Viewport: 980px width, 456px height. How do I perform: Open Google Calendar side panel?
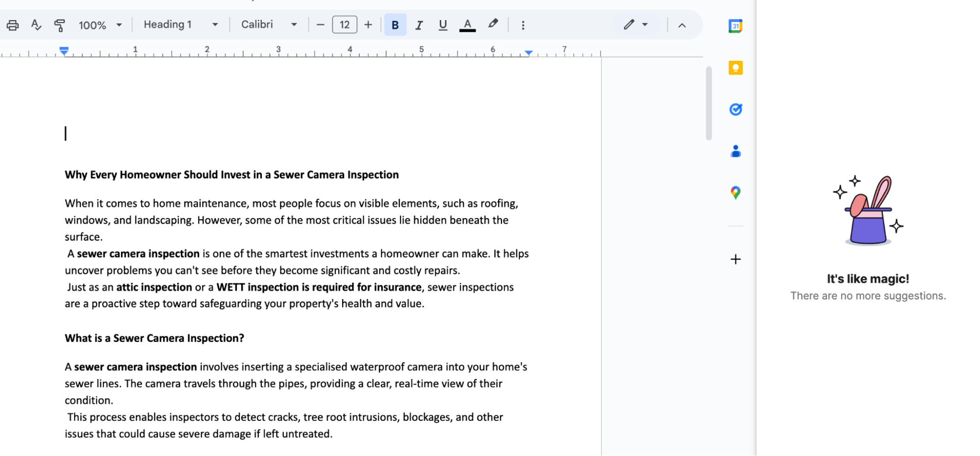[735, 26]
